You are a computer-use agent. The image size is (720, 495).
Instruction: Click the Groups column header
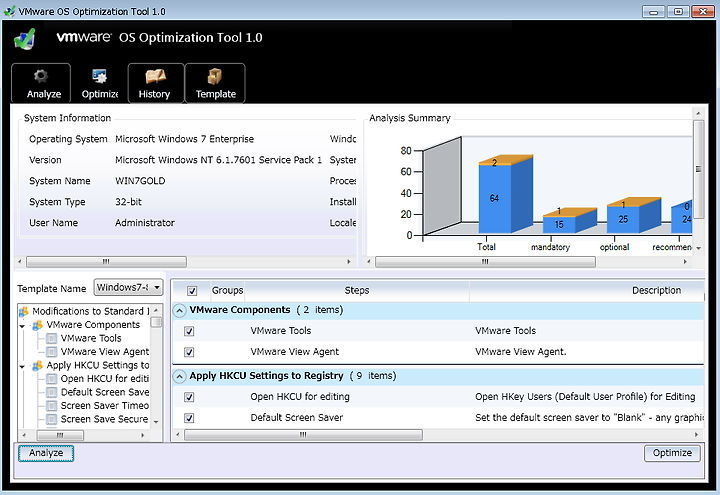[x=227, y=291]
